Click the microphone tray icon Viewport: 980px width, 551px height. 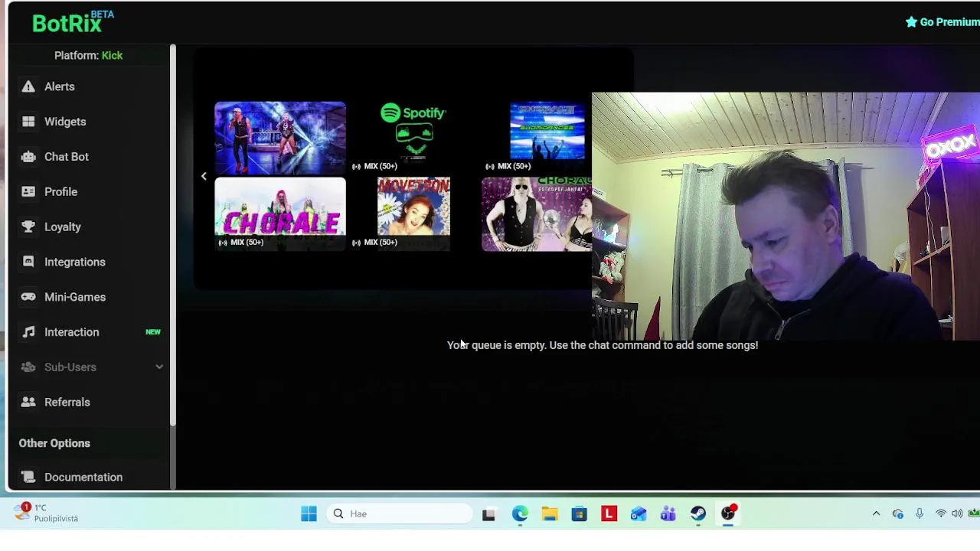[x=920, y=514]
